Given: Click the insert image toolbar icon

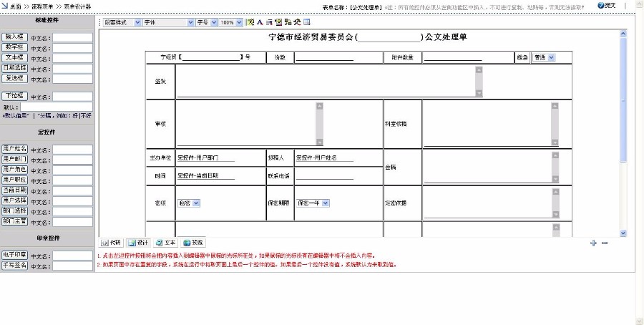Looking at the screenshot, I should [x=278, y=22].
